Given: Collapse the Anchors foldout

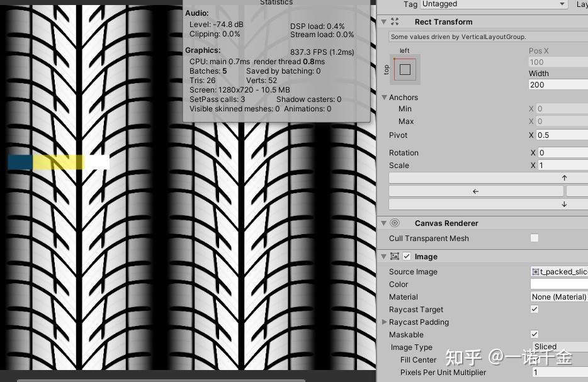Looking at the screenshot, I should [385, 97].
